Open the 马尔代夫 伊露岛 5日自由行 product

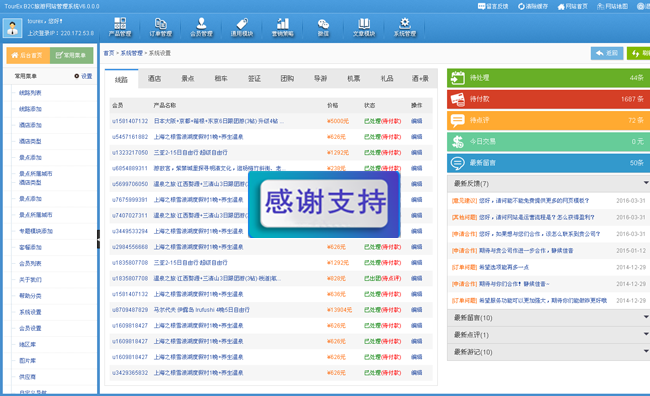click(201, 310)
